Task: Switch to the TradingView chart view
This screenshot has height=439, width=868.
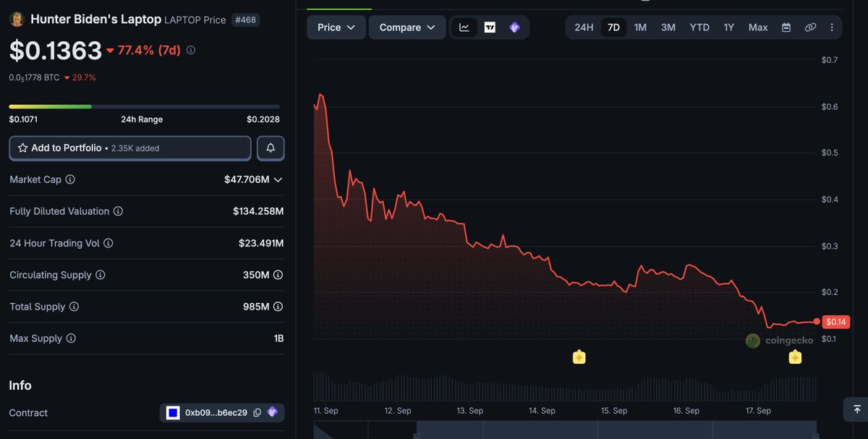Action: (490, 27)
